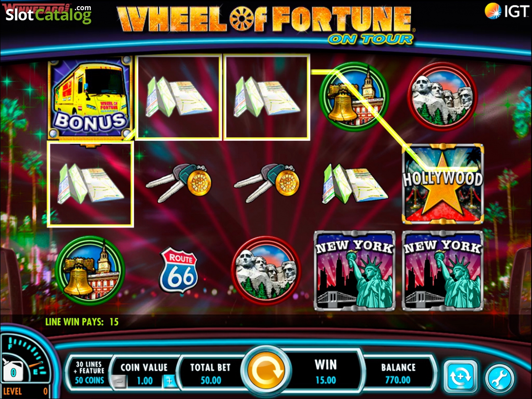Select the 30 Lines + Feature coins panel
The height and width of the screenshot is (399, 532).
90,372
